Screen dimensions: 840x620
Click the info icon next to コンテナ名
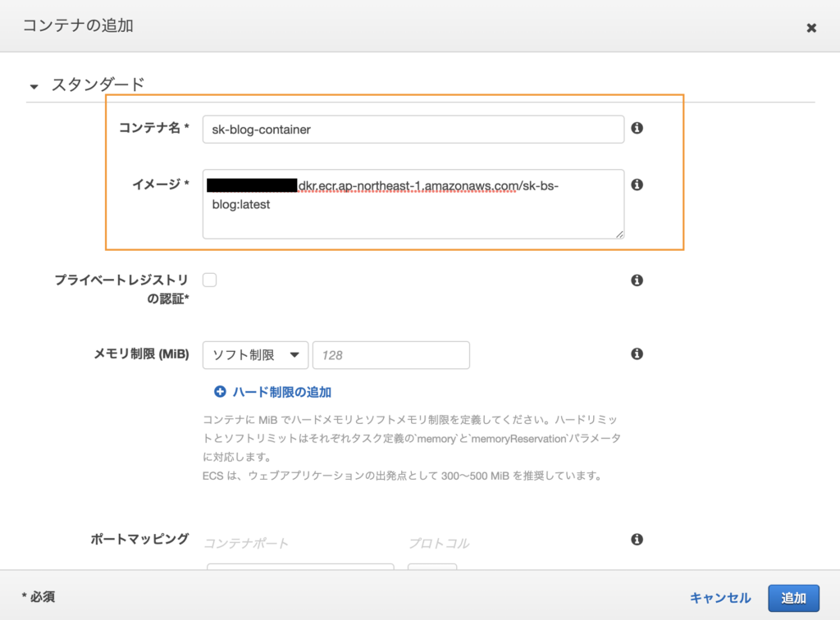click(x=637, y=129)
